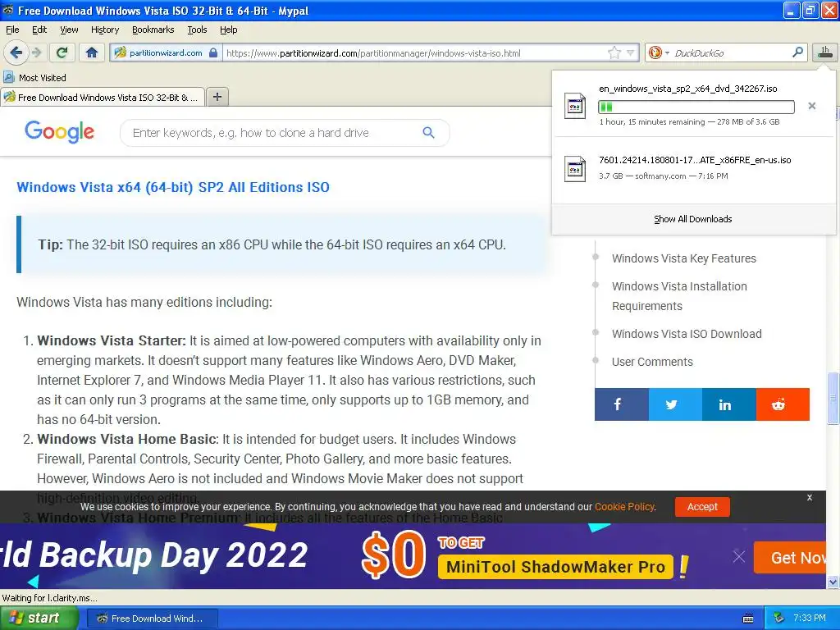Select the Free Download Wind... taskbar button

coord(152,619)
